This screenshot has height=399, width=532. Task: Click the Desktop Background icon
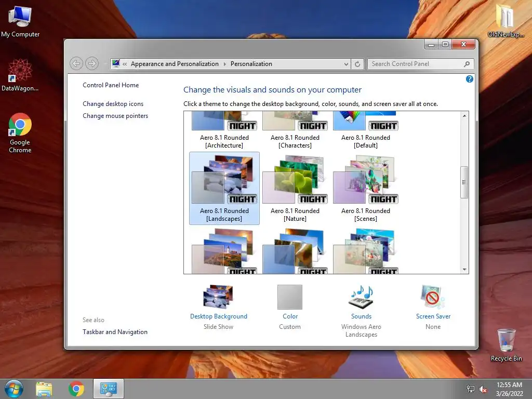click(218, 297)
